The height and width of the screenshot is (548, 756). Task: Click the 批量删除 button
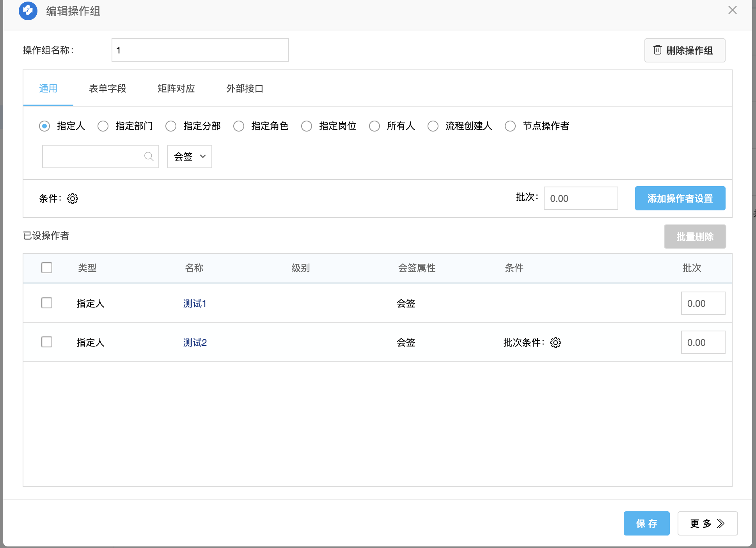695,237
